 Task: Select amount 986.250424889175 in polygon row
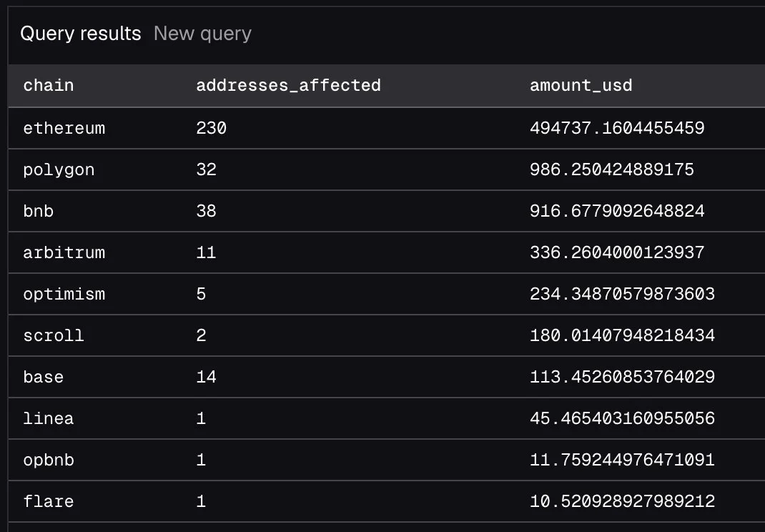(x=612, y=169)
